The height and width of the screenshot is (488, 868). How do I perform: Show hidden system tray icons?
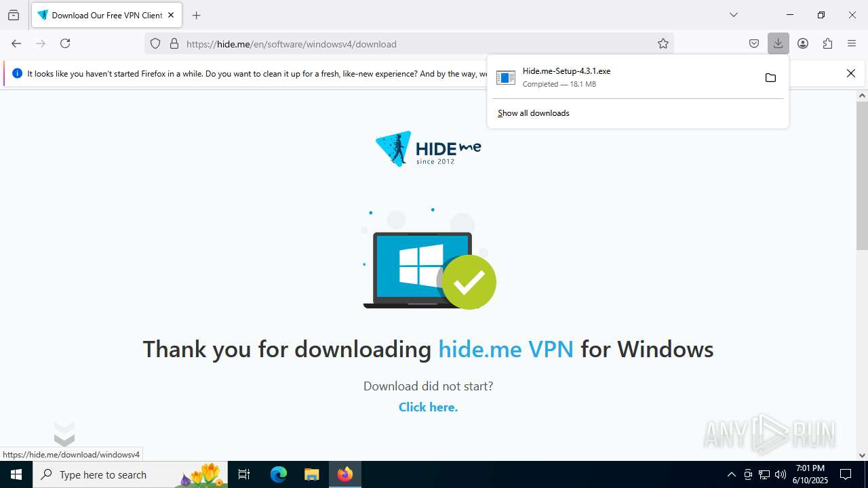[731, 474]
